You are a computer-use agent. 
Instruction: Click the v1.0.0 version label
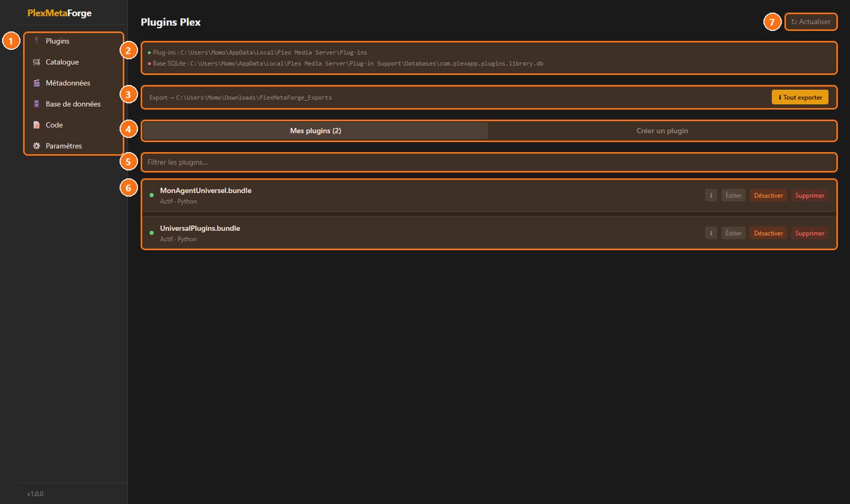[x=35, y=494]
